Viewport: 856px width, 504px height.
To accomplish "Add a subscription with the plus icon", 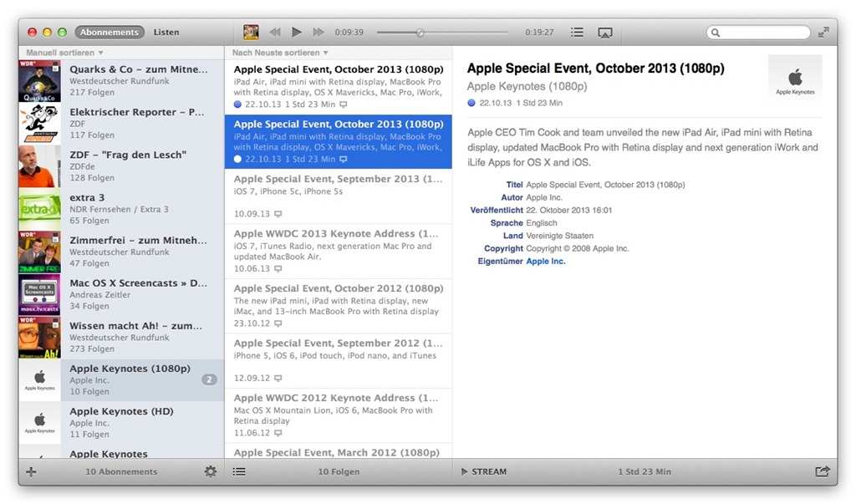I will point(32,471).
